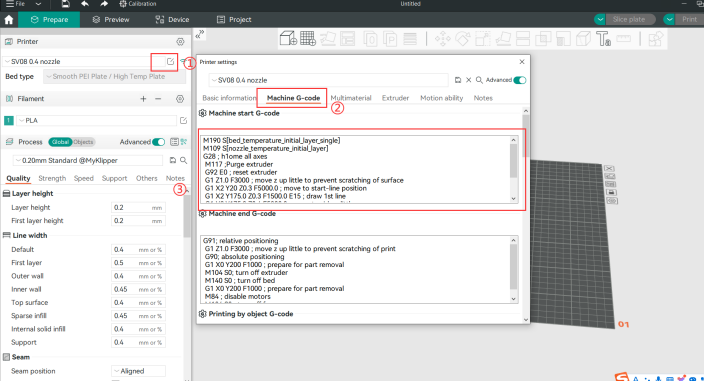Click the Print button

[x=689, y=19]
